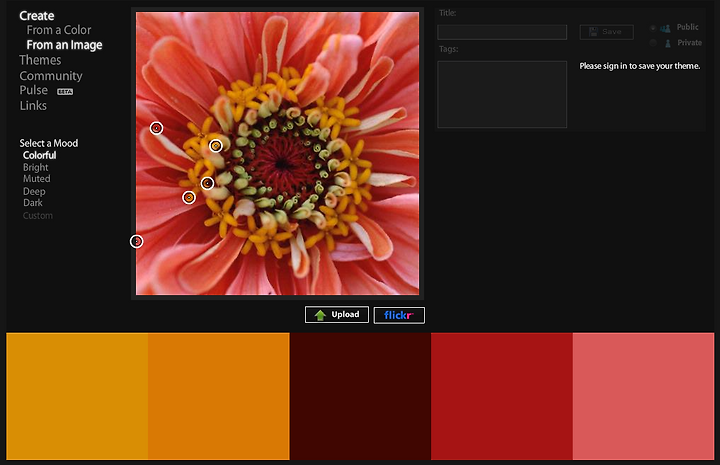Click the Title input field

(x=502, y=32)
